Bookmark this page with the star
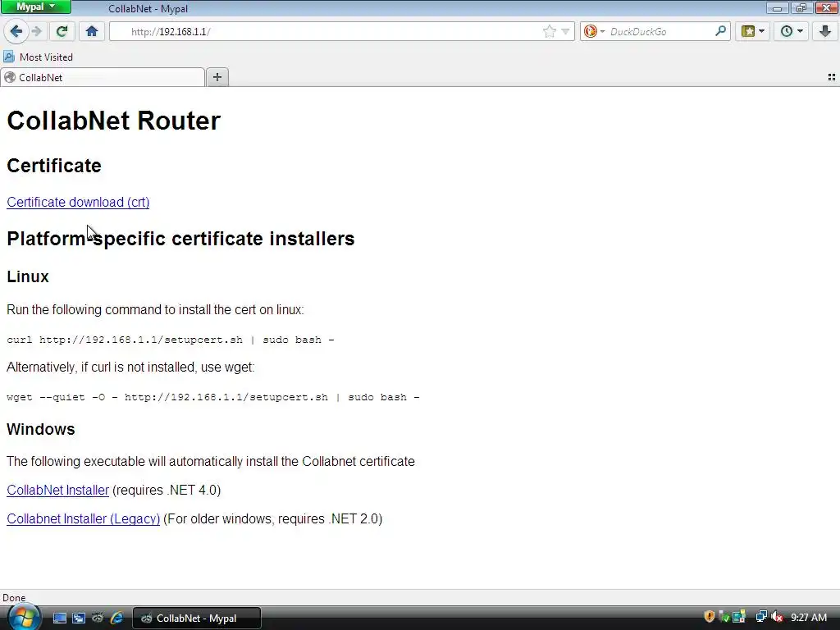Viewport: 840px width, 630px height. 549,32
